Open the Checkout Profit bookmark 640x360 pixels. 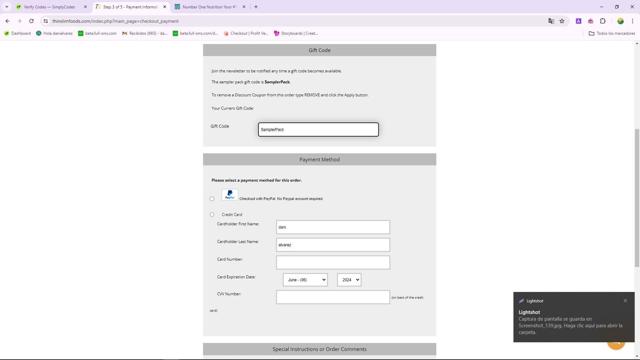(246, 33)
